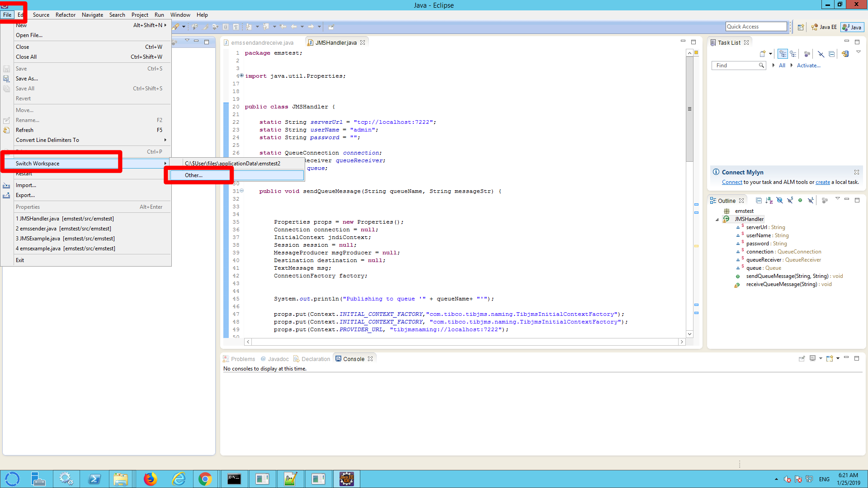Click Back navigation arrow in toolbar
Viewport: 868px width, 488px height.
pyautogui.click(x=294, y=27)
